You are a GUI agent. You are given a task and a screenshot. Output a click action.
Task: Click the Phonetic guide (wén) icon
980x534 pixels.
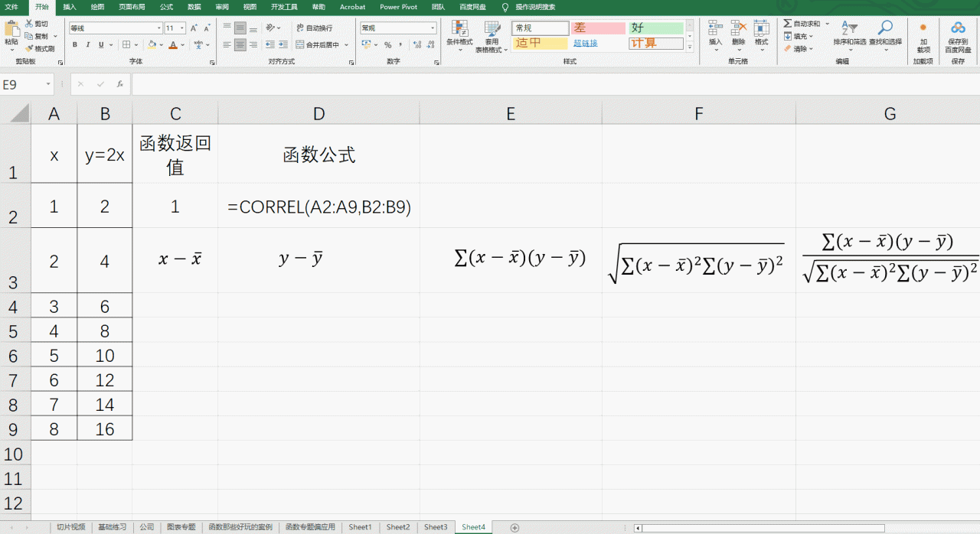(197, 45)
